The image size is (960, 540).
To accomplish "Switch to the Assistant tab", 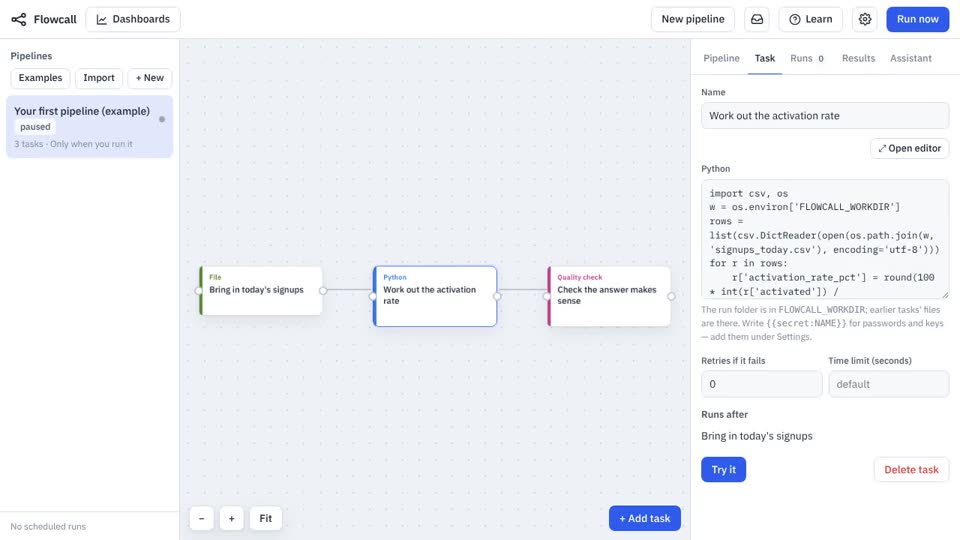I will [x=910, y=58].
